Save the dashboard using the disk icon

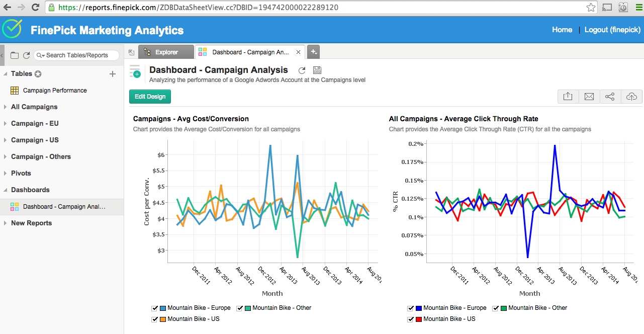[x=317, y=70]
